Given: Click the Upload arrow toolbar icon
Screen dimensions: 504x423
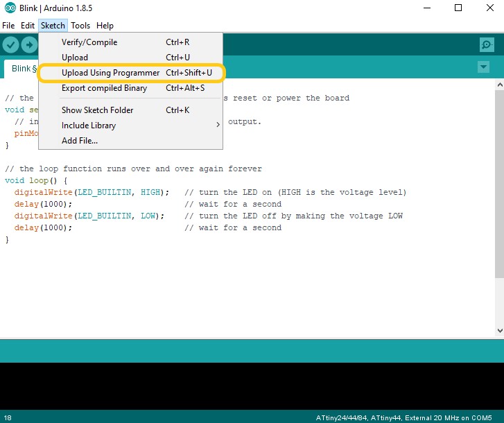Looking at the screenshot, I should pos(29,44).
